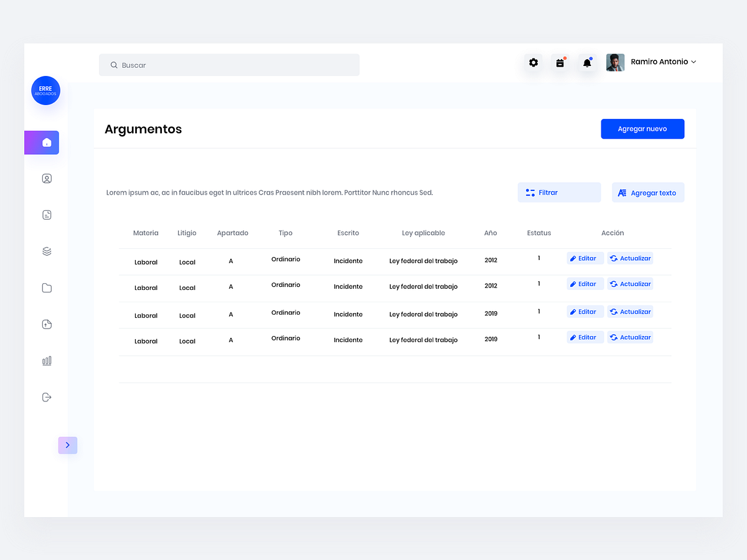Open the settings gear icon
The width and height of the screenshot is (747, 560).
tap(533, 62)
